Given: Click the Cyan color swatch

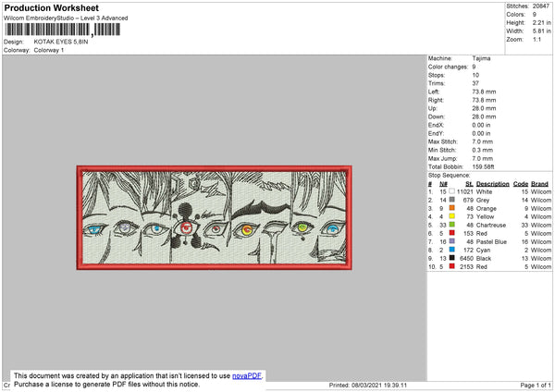Looking at the screenshot, I should [x=451, y=250].
